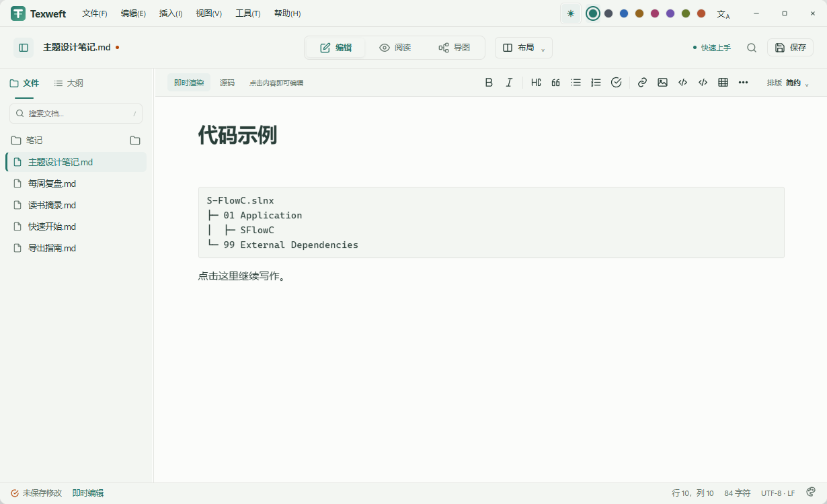Screen dimensions: 827x504
Task: Open the search magnifier icon near Save
Action: click(x=752, y=48)
